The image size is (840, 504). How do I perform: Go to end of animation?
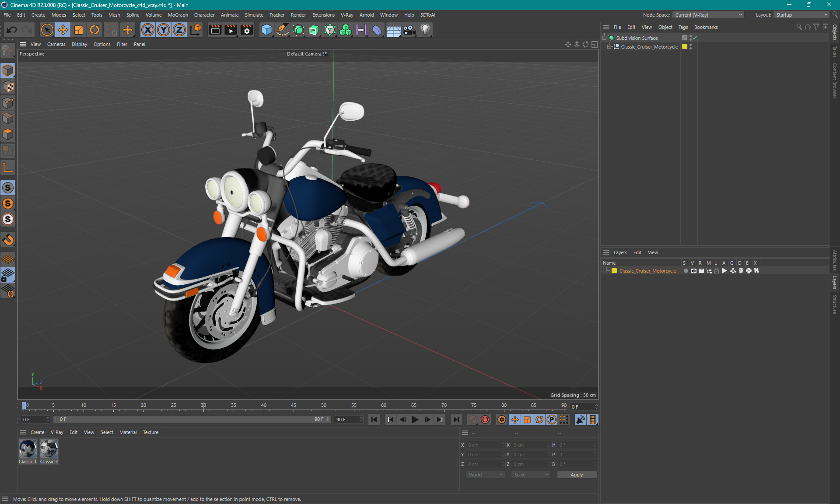click(456, 420)
